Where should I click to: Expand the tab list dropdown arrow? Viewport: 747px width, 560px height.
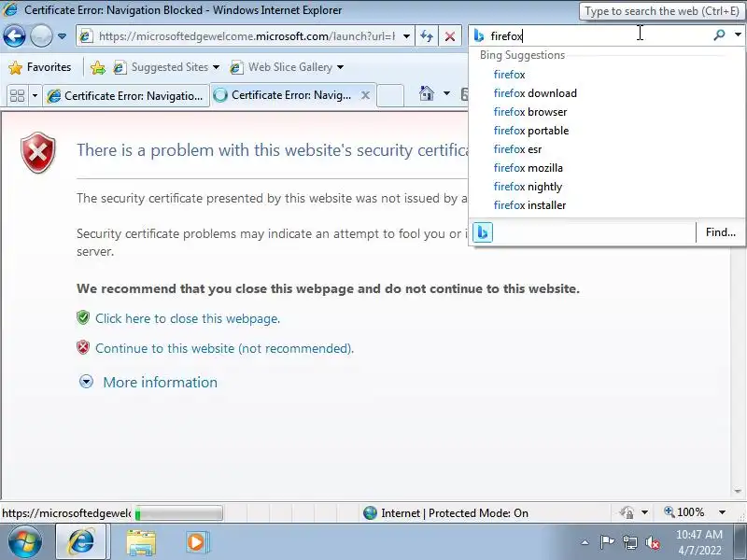35,96
